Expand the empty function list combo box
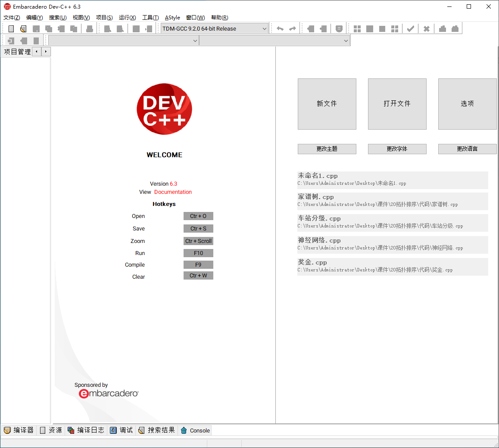The width and height of the screenshot is (499, 448). (274, 41)
